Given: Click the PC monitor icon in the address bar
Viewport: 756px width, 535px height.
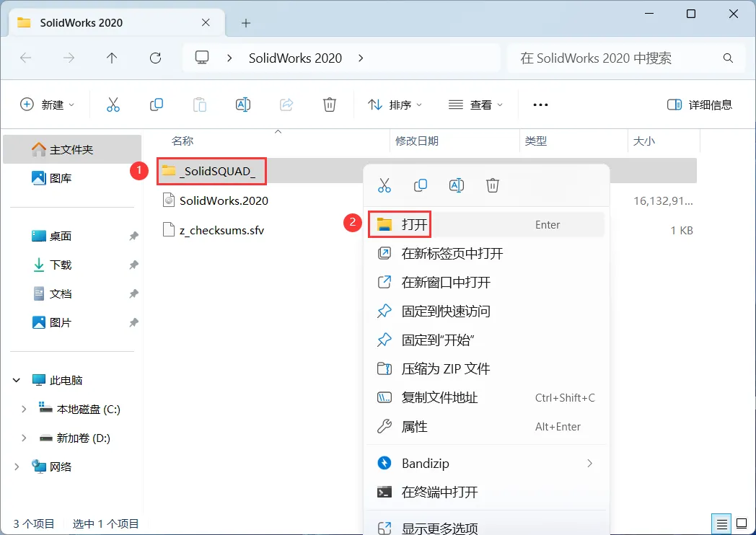Looking at the screenshot, I should (x=201, y=58).
